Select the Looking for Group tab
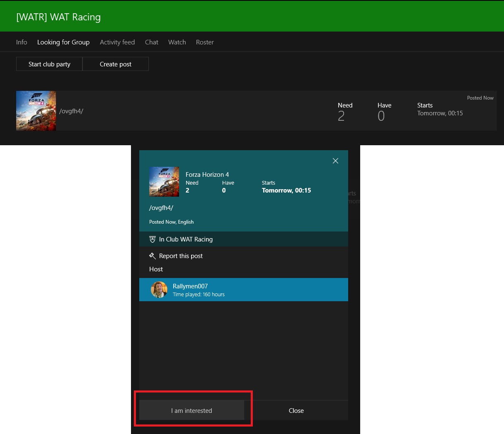504x434 pixels. click(63, 42)
